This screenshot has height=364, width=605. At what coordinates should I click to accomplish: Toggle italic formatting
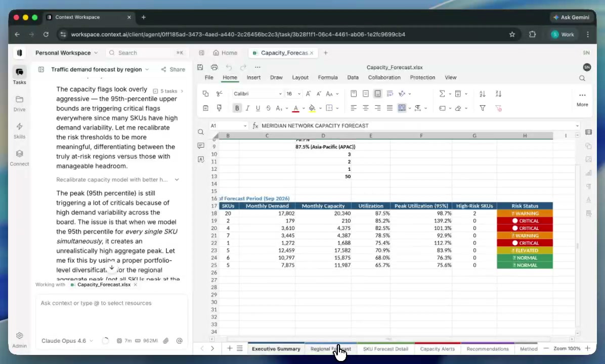247,108
